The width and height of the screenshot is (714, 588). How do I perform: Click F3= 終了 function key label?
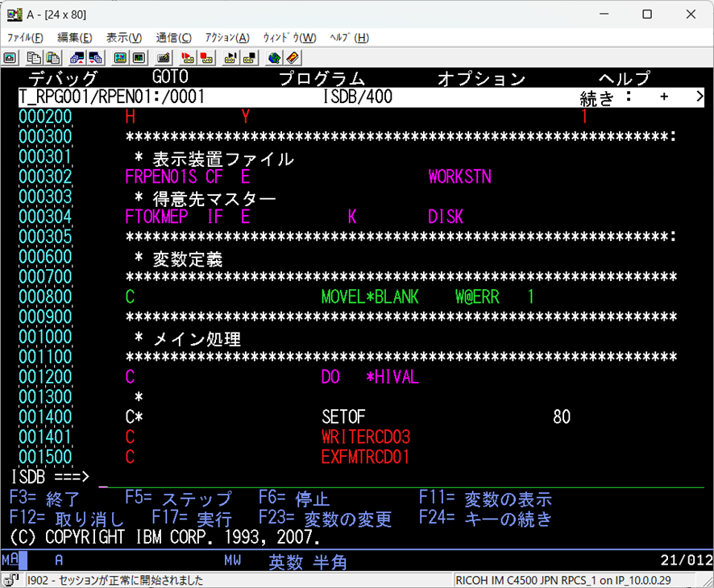point(44,499)
